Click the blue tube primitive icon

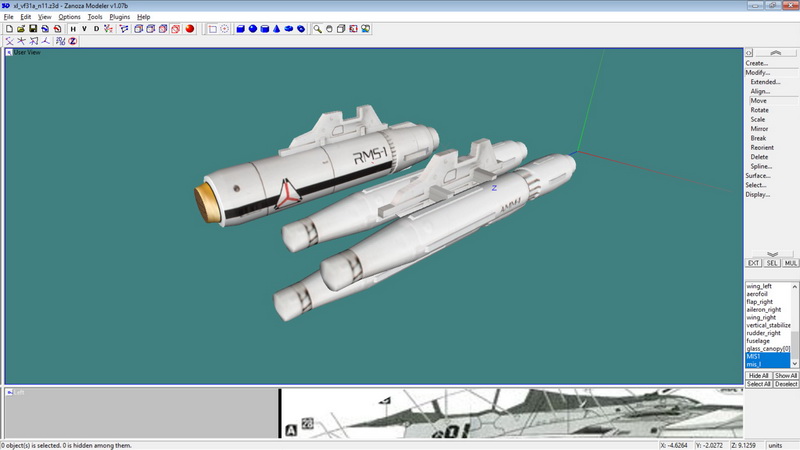pos(301,29)
